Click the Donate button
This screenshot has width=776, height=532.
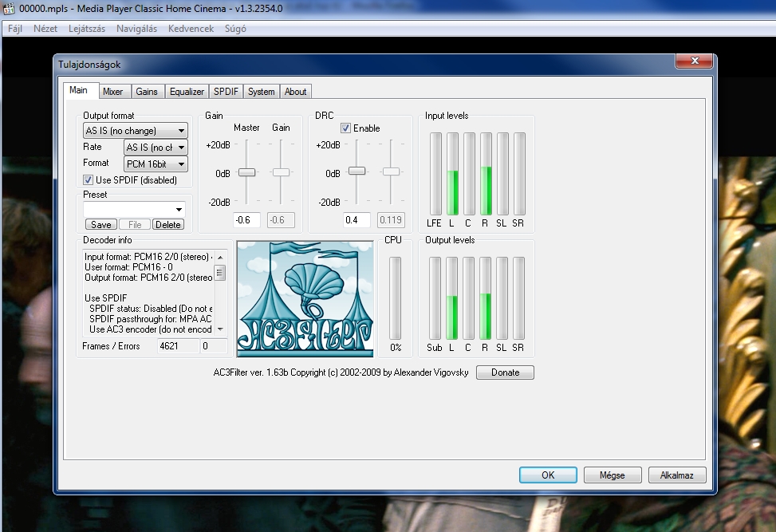[505, 372]
